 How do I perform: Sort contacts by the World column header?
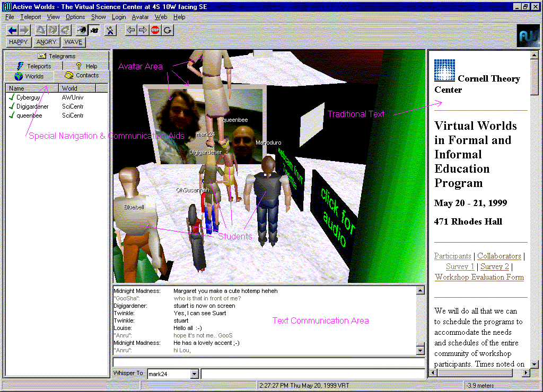[x=77, y=88]
